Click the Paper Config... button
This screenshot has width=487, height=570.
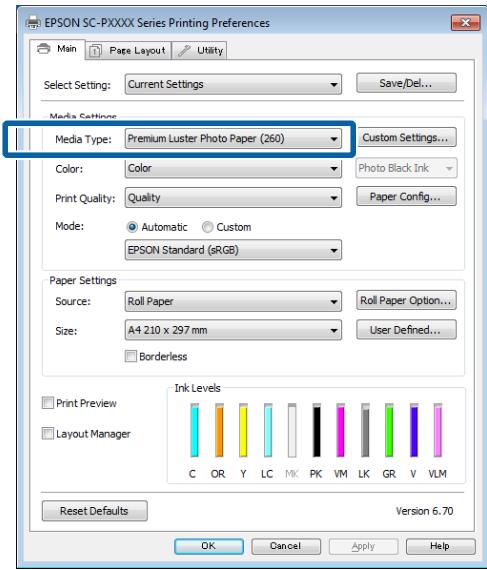tap(406, 197)
